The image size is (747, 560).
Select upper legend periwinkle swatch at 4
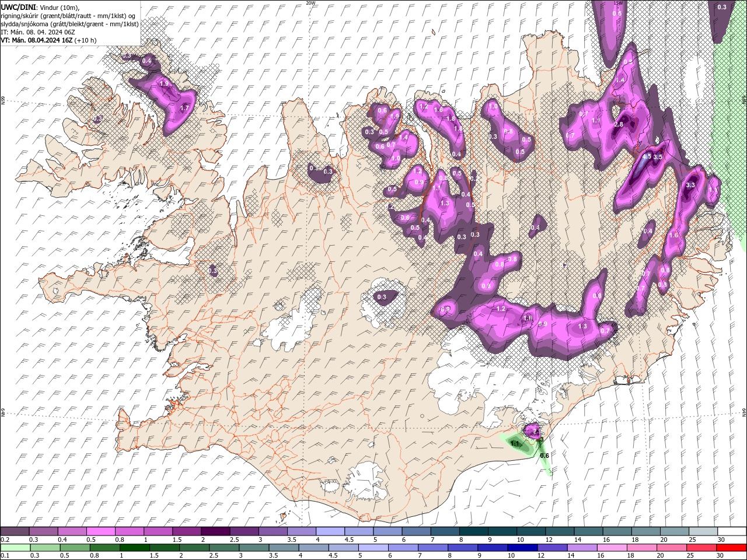330,531
